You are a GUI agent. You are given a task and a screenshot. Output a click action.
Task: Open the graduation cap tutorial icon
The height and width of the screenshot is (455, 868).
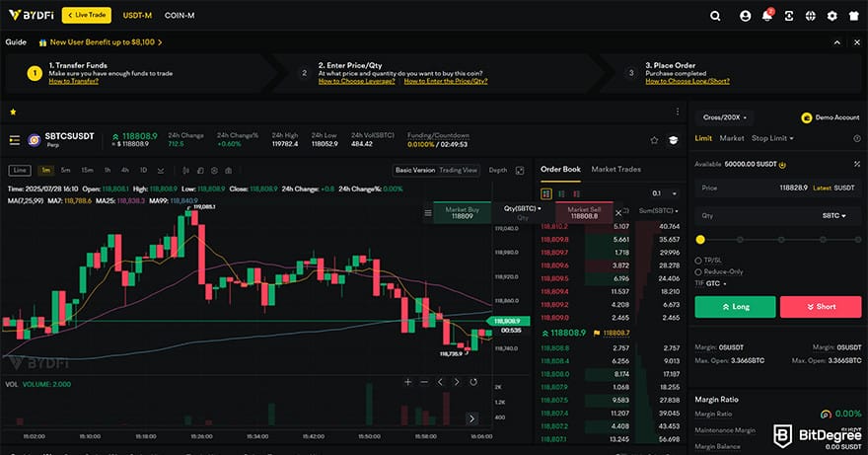[673, 140]
